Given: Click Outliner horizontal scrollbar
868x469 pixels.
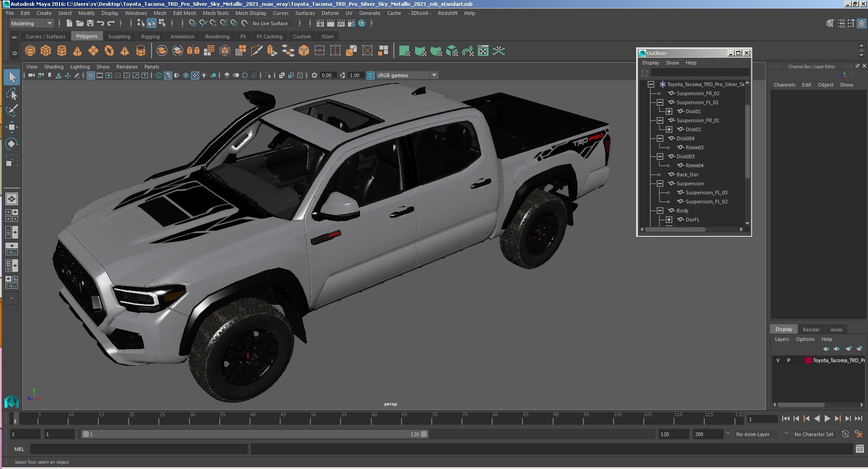Looking at the screenshot, I should click(675, 229).
